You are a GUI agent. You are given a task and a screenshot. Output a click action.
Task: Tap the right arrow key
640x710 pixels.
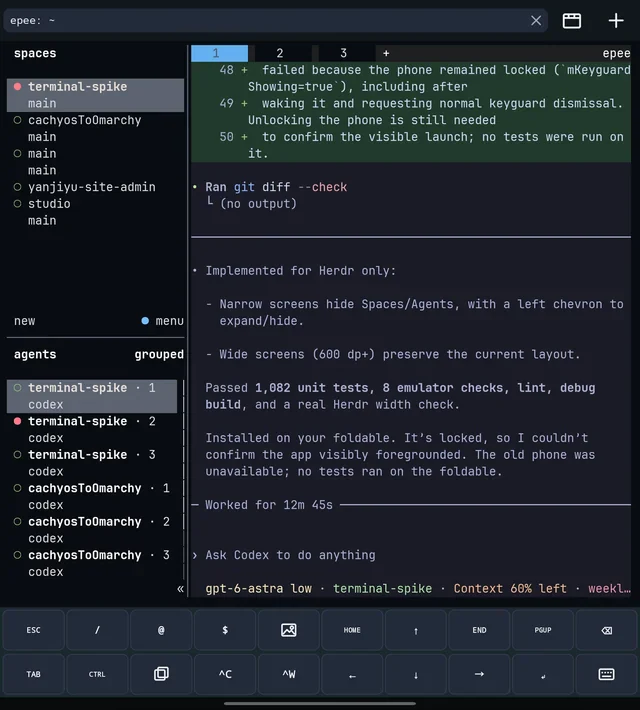point(479,674)
